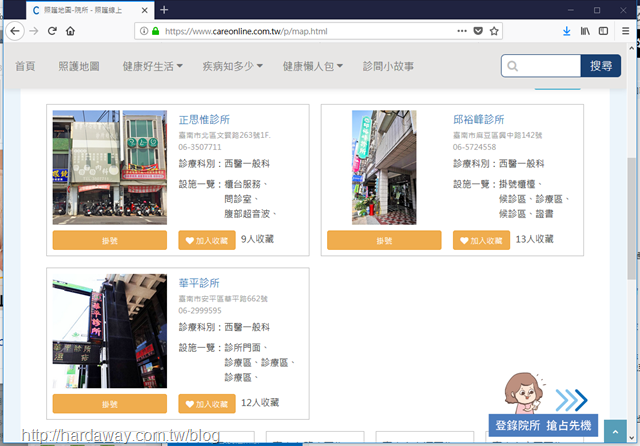Open the Firefox hamburger menu
Image resolution: width=640 pixels, height=446 pixels.
coord(625,31)
